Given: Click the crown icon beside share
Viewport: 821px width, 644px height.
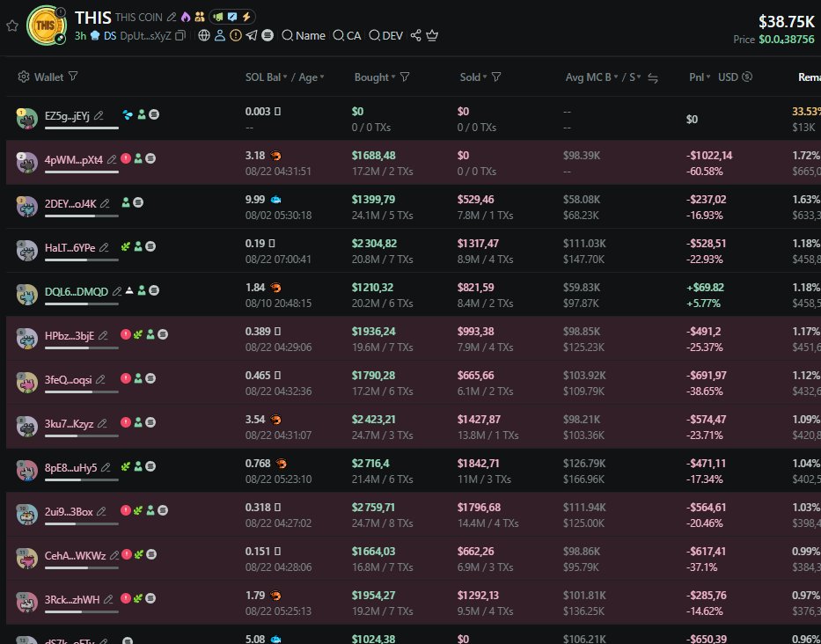Looking at the screenshot, I should point(432,36).
